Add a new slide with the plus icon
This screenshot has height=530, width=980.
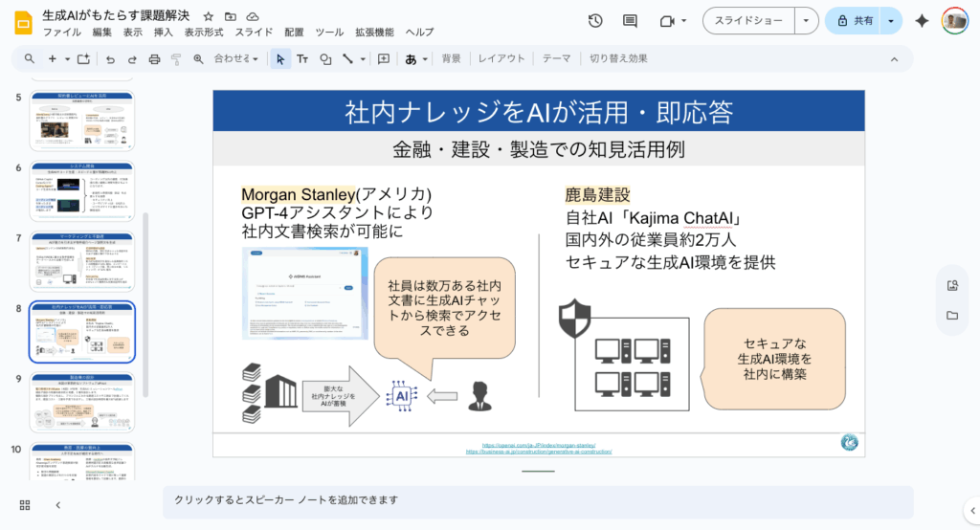53,58
